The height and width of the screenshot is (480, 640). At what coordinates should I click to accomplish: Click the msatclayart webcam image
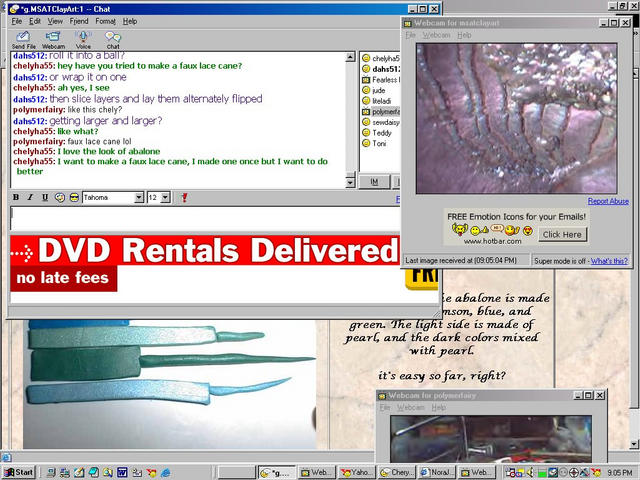coord(516,118)
